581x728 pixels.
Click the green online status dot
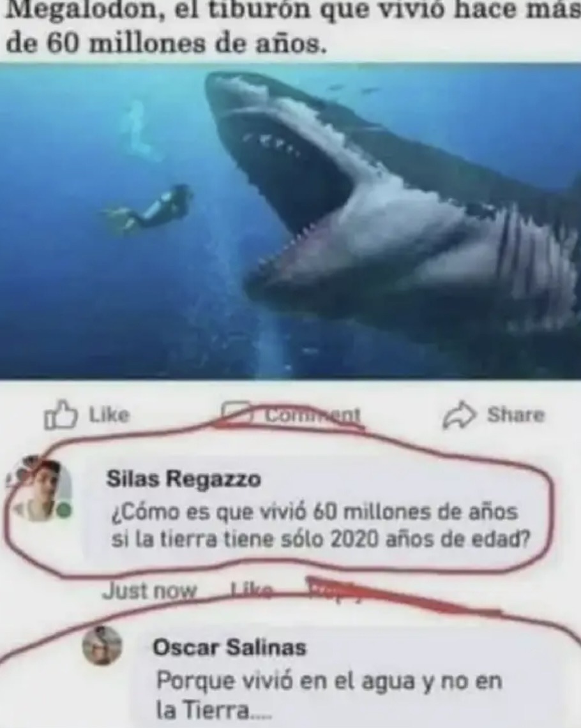[x=64, y=510]
